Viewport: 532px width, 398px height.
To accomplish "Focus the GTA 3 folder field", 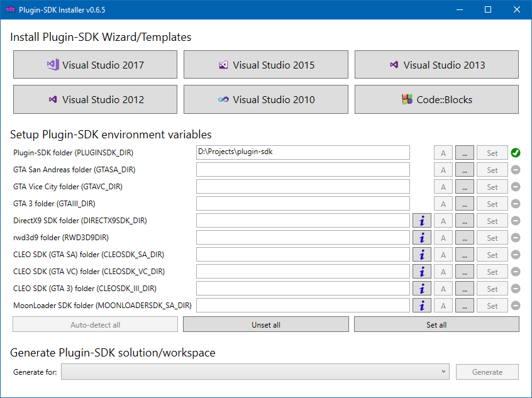I will [x=303, y=204].
